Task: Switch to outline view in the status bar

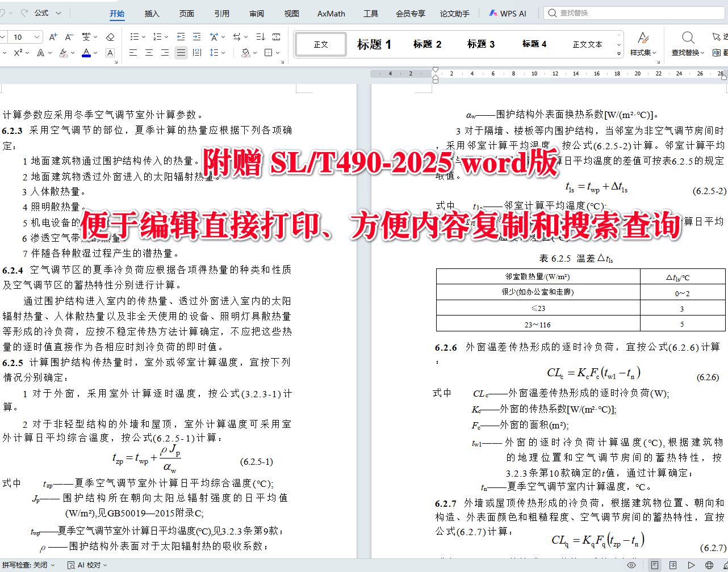Action: point(673,565)
